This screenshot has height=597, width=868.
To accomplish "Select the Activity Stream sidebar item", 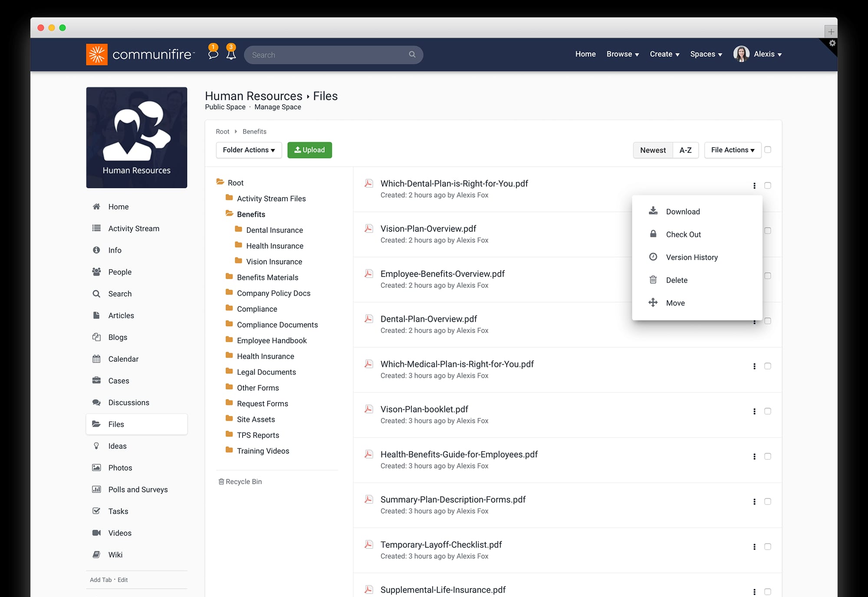I will [x=133, y=228].
